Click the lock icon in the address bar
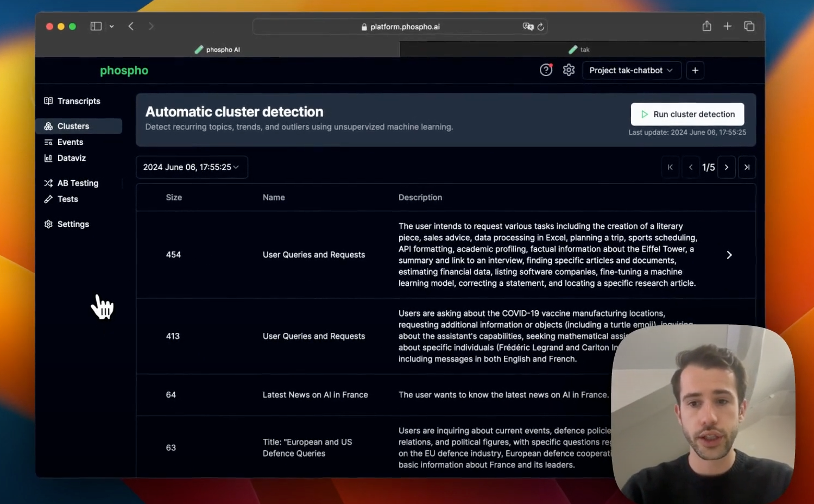The height and width of the screenshot is (504, 814). [364, 27]
